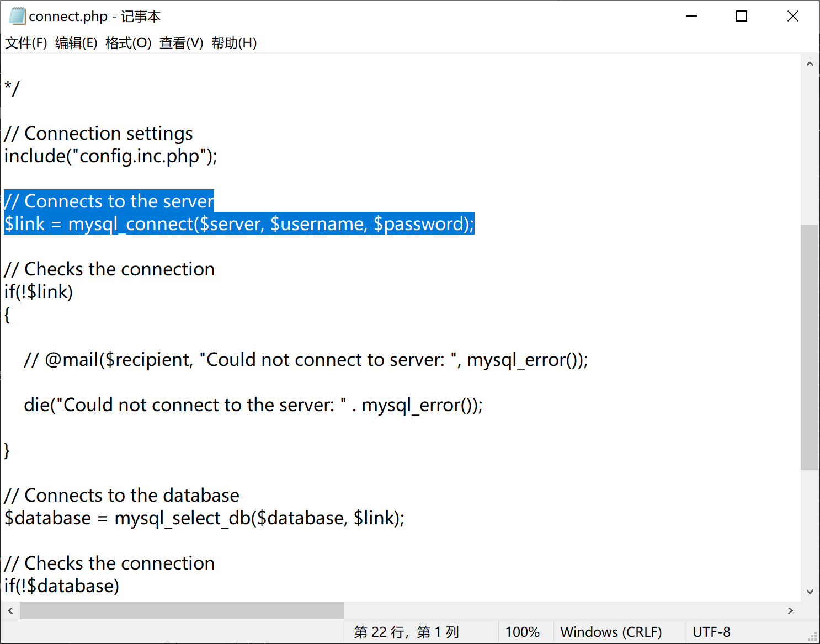Maximize the Notepad window

[x=742, y=16]
